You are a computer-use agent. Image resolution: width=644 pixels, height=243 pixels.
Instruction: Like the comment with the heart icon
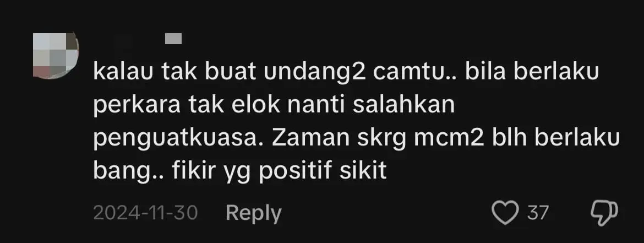(x=505, y=213)
